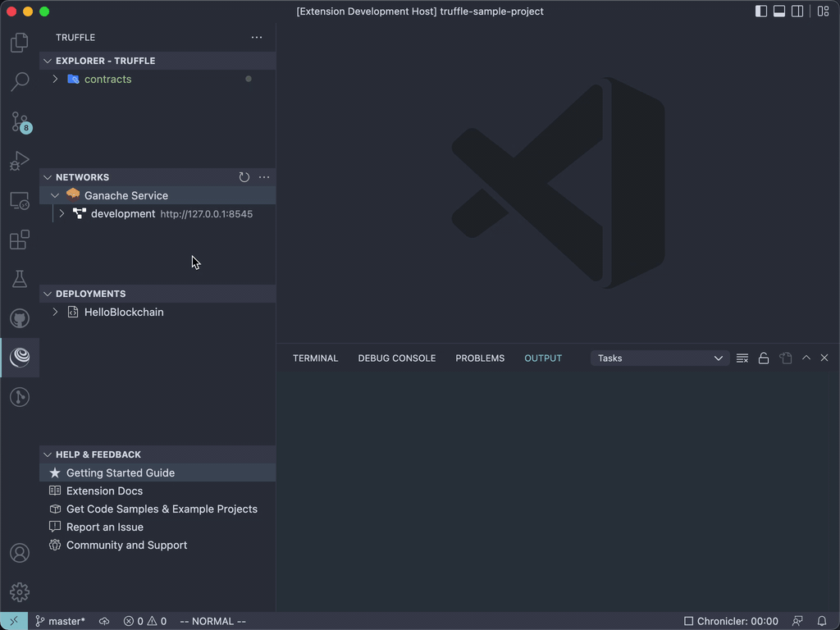
Task: Refresh the Networks panel
Action: click(x=244, y=177)
